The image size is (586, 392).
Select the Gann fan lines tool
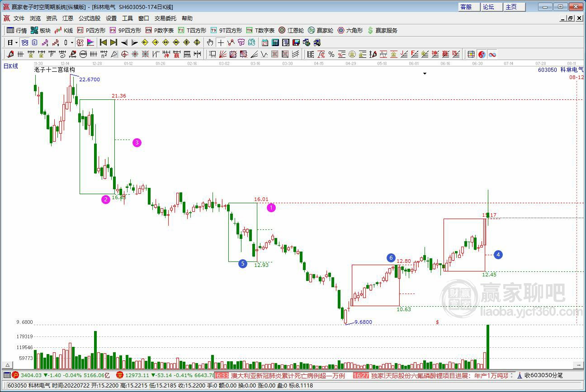point(223,55)
